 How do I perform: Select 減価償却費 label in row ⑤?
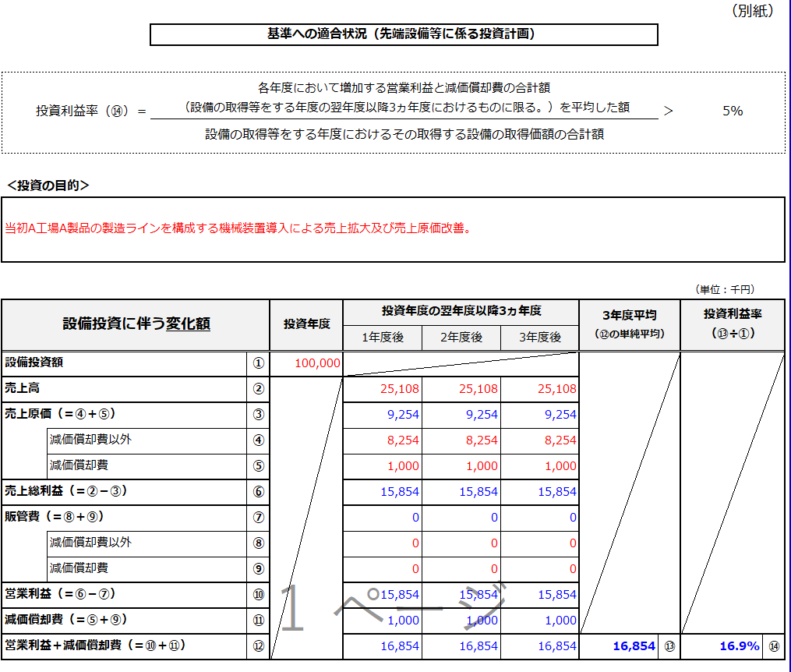tap(147, 466)
